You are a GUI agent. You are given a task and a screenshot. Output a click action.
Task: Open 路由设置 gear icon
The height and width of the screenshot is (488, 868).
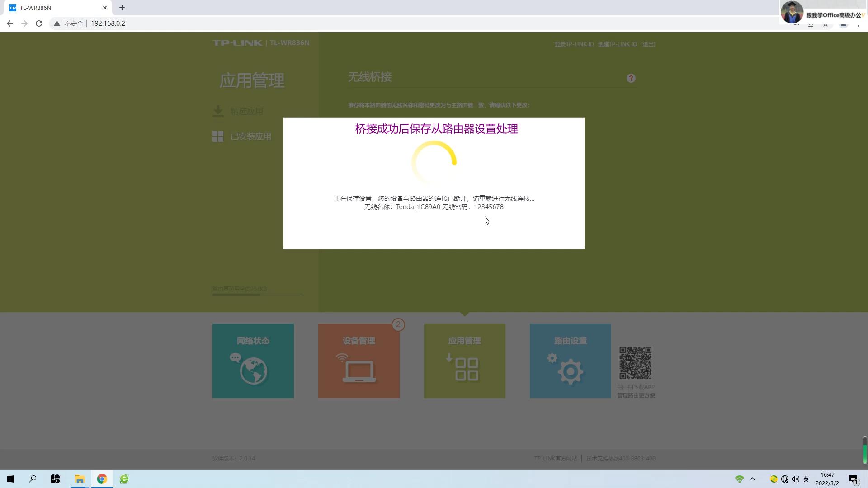[570, 370]
